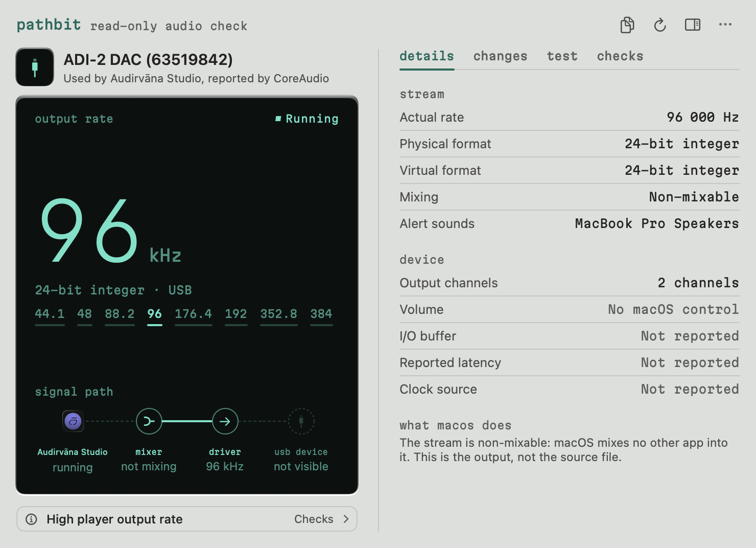Click the MacBook Pro Speakers value

pyautogui.click(x=657, y=223)
